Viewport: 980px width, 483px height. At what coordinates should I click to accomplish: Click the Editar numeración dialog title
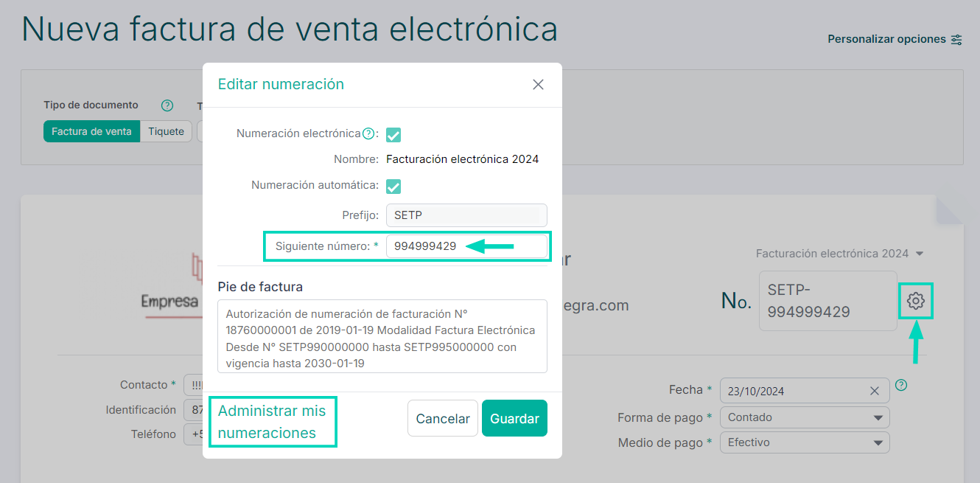(281, 84)
